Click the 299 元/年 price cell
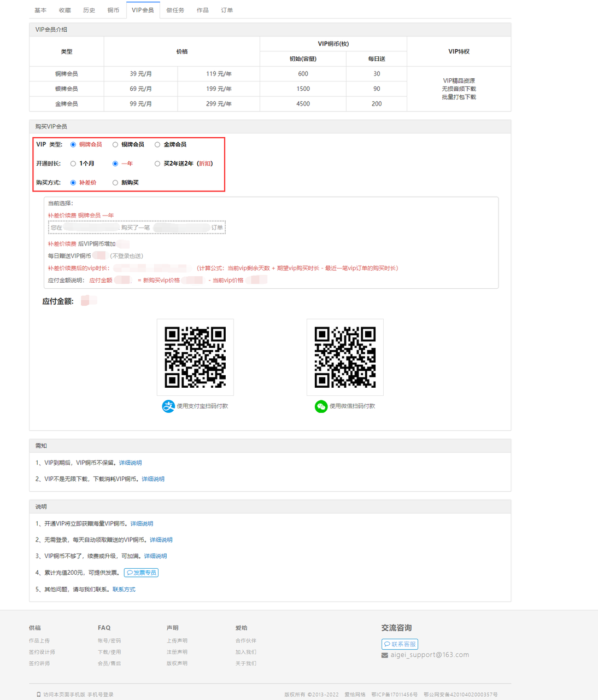Screen dimensions: 598x700 219,104
